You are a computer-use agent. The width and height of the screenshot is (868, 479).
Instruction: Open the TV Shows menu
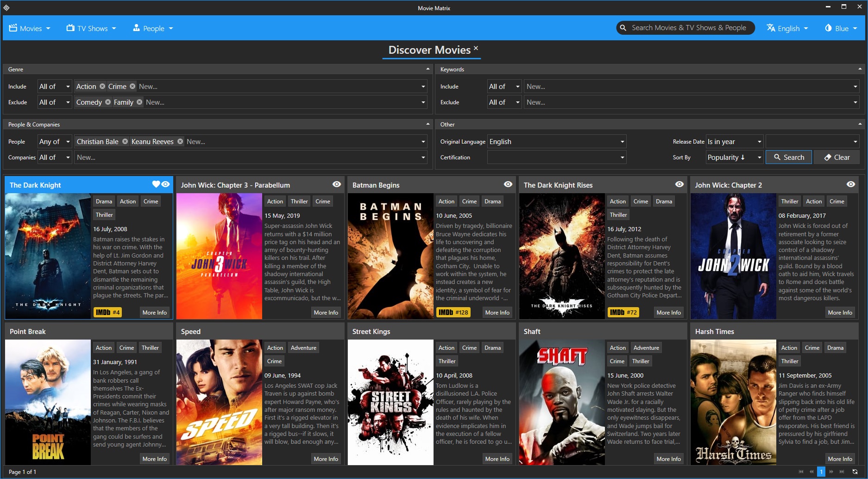click(91, 28)
